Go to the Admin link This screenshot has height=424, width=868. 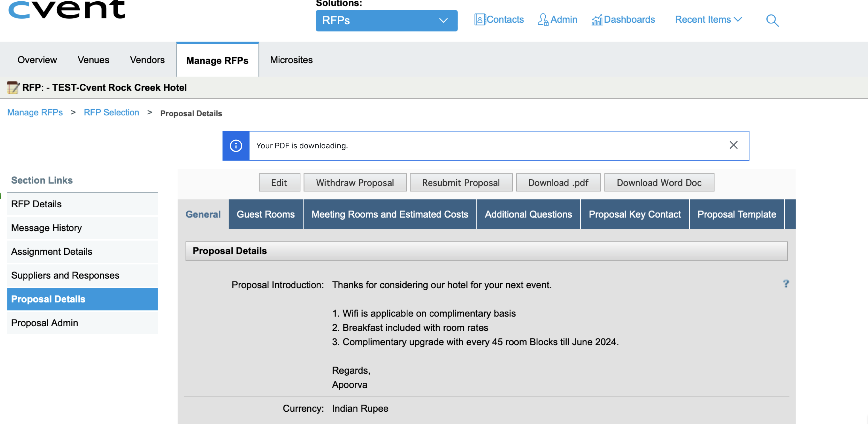click(564, 19)
